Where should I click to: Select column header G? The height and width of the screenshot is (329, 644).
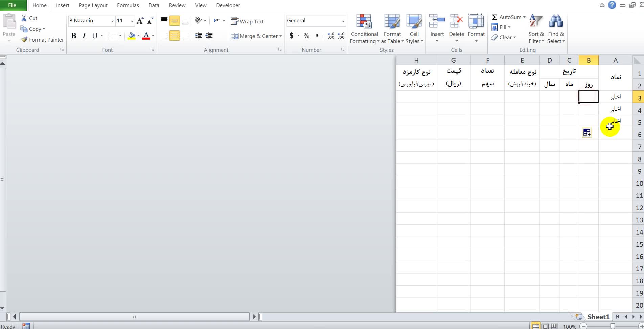453,60
